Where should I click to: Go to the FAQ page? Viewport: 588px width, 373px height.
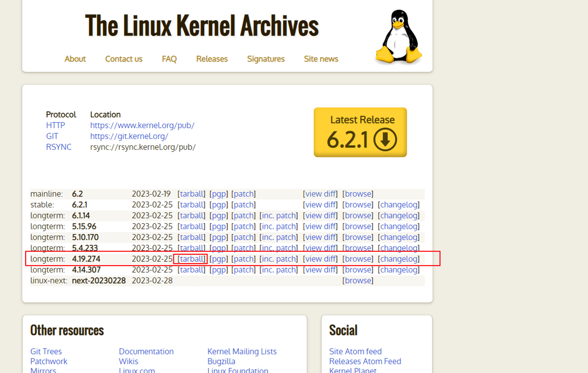coord(169,59)
